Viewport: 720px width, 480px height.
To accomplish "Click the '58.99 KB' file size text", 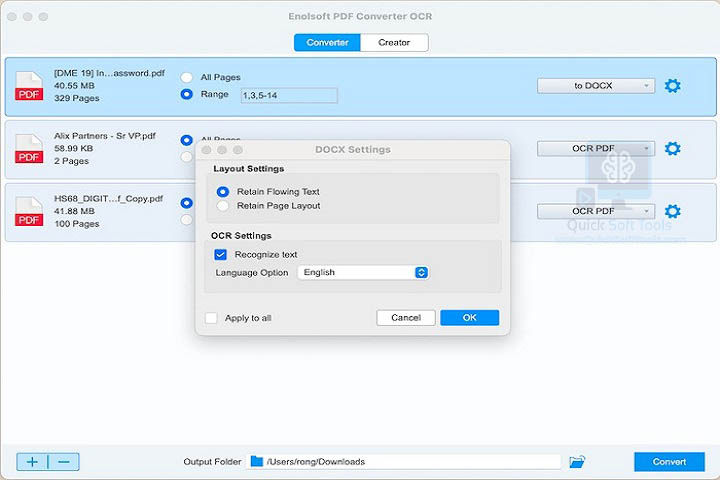I will [73, 148].
